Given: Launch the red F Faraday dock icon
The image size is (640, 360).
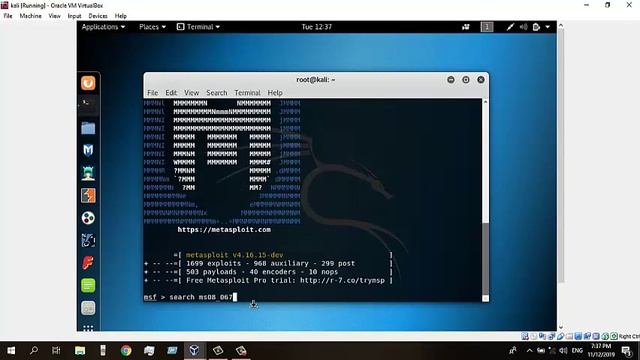Looking at the screenshot, I should click(x=88, y=263).
